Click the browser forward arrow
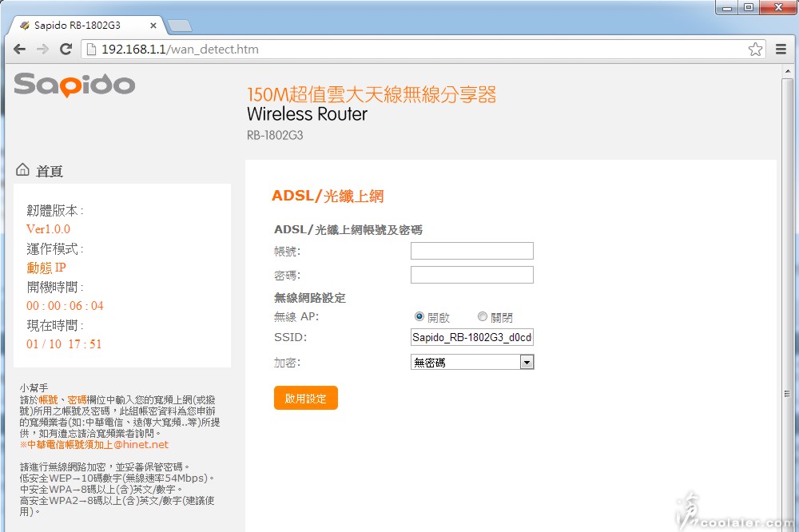Viewport: 799px width, 532px height. 43,49
